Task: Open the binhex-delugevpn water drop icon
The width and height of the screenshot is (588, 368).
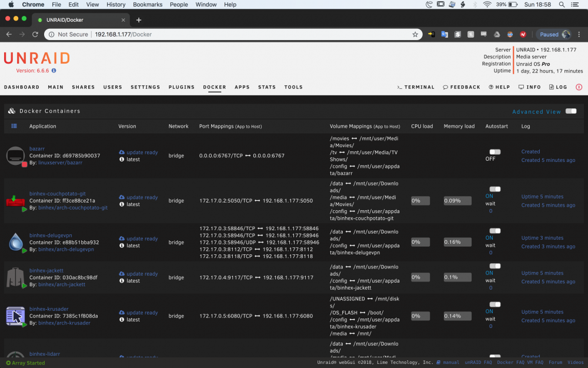Action: (15, 242)
